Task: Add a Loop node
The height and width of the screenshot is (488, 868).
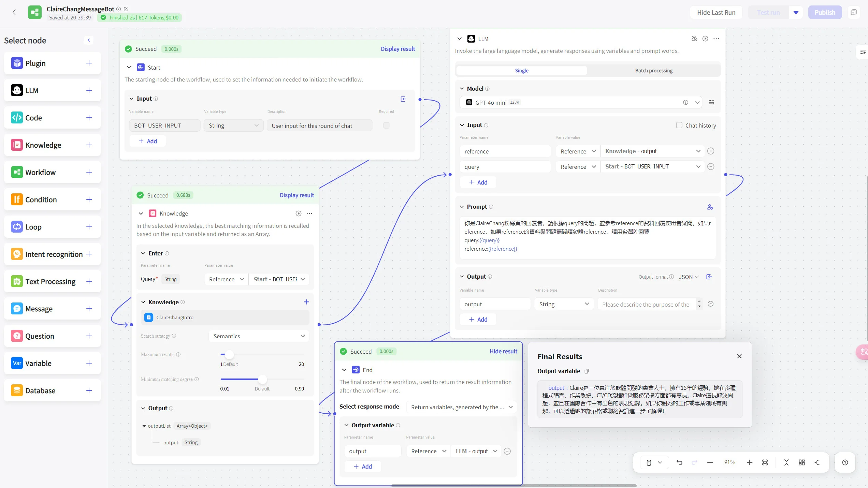Action: tap(89, 227)
